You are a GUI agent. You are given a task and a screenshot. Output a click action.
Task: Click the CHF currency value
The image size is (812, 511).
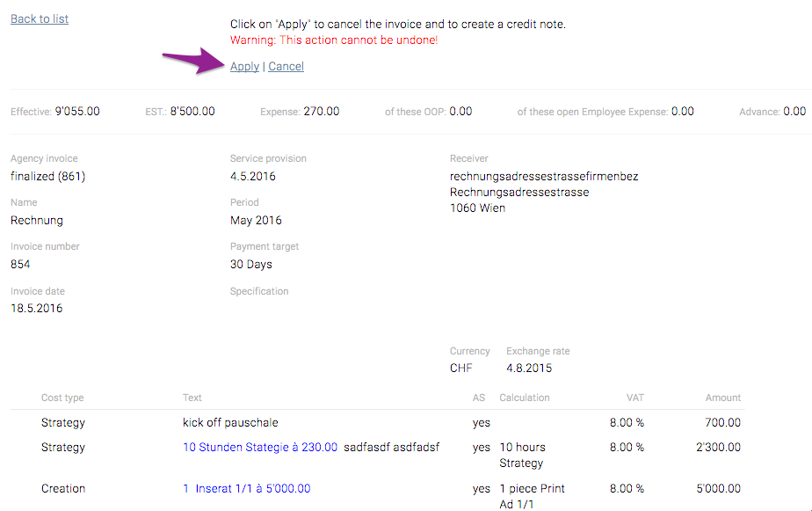click(460, 368)
